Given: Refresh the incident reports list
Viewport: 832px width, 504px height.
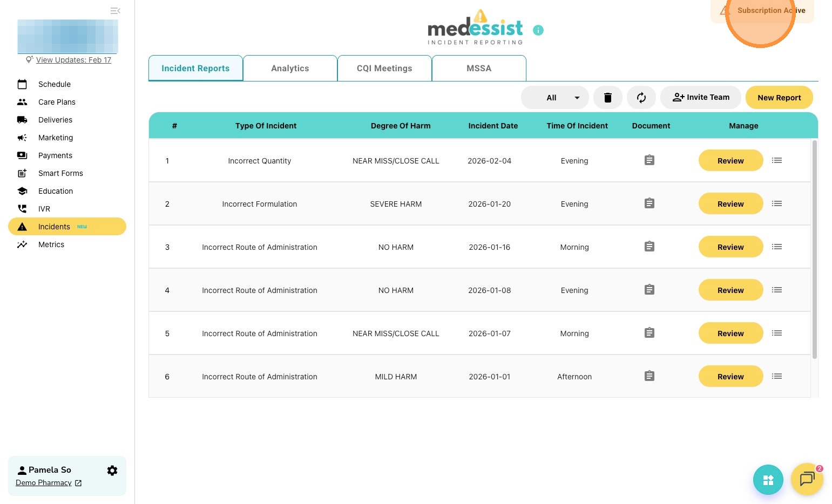Looking at the screenshot, I should coord(641,98).
